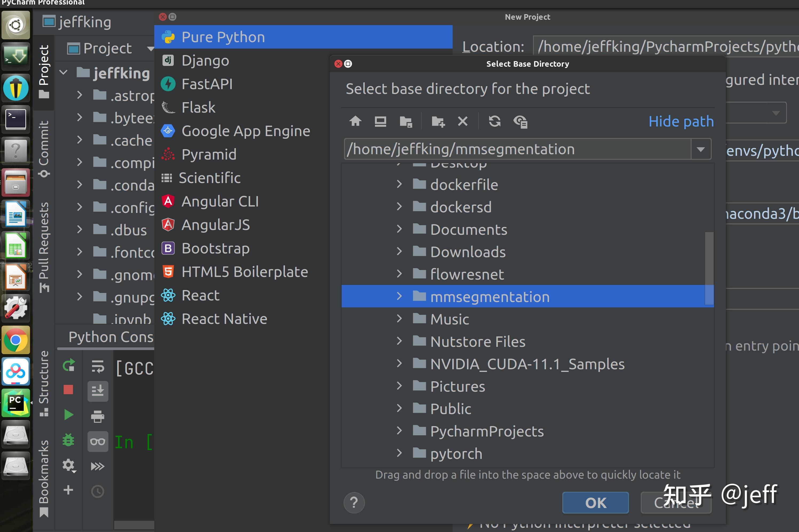Expand the PycharmProjects folder
The image size is (799, 532).
tap(399, 431)
